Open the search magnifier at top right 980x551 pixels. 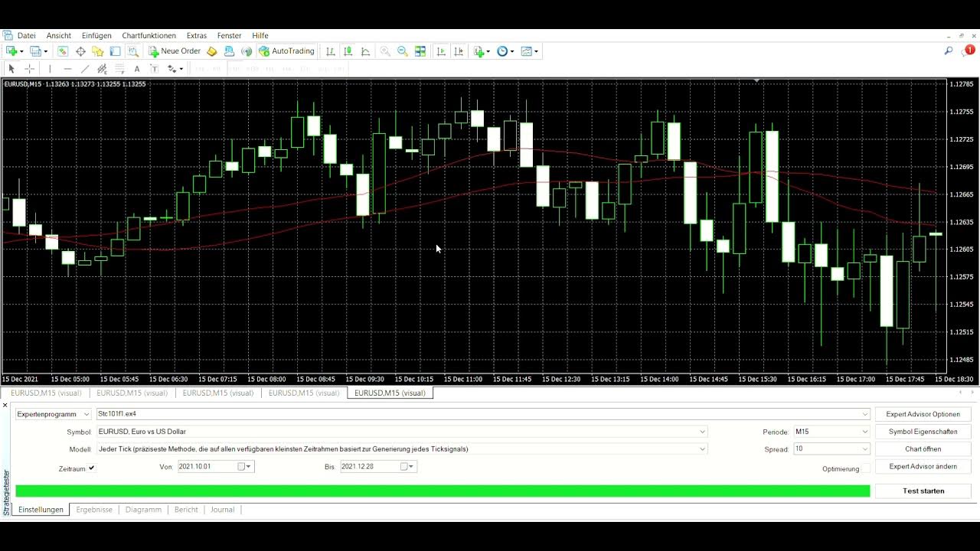[x=949, y=51]
